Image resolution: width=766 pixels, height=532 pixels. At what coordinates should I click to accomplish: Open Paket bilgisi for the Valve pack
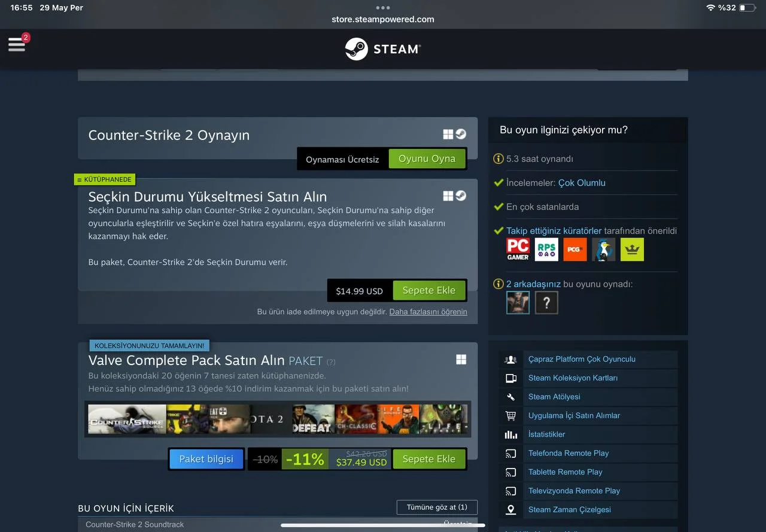(x=206, y=459)
